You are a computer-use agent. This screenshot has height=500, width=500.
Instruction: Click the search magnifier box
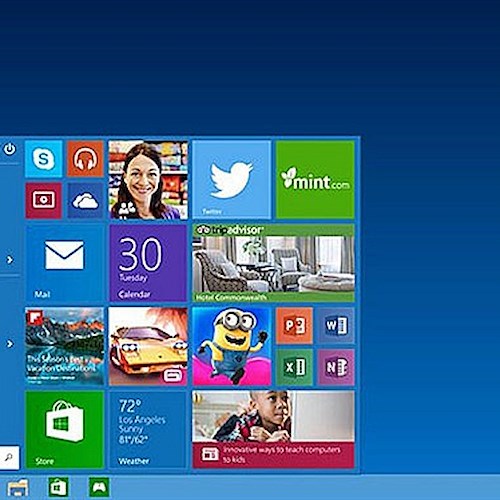pos(9,457)
